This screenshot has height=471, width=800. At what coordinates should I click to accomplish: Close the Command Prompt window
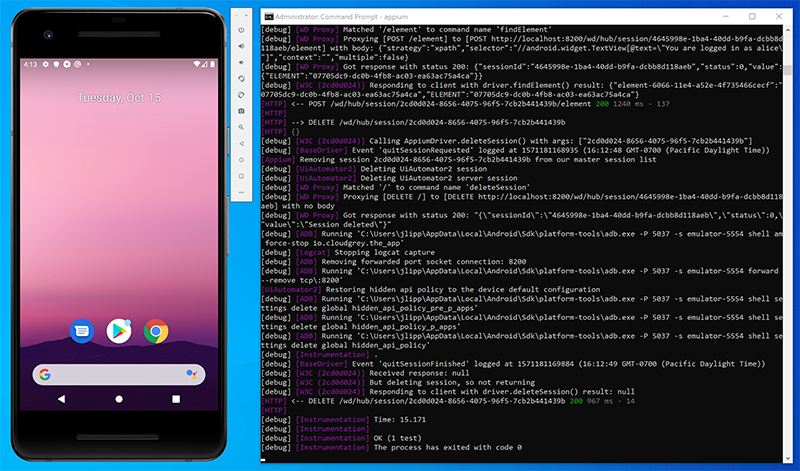[779, 16]
